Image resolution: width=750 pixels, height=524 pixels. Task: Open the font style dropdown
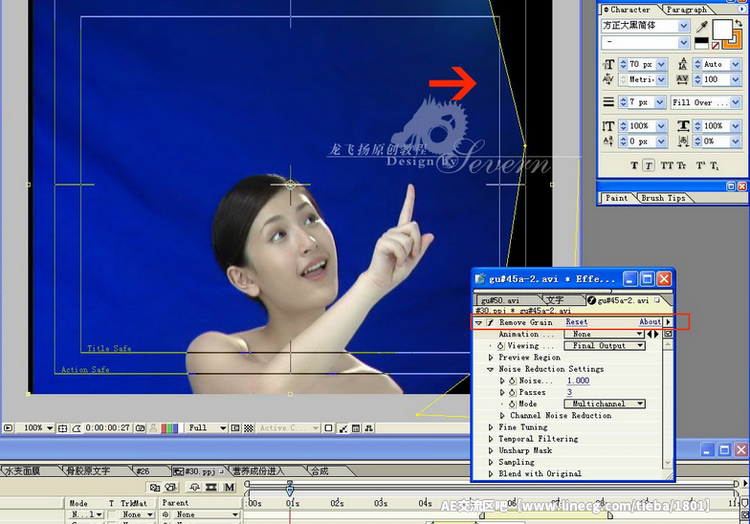tap(684, 43)
